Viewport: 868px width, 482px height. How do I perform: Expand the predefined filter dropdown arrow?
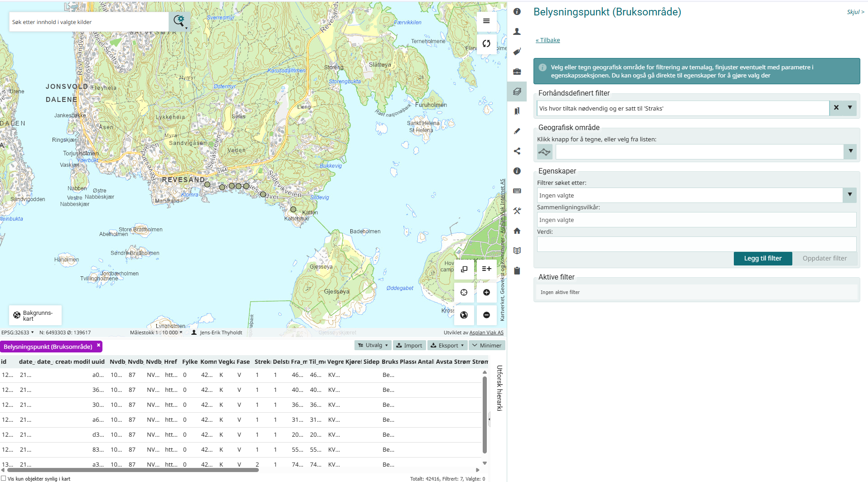(850, 108)
